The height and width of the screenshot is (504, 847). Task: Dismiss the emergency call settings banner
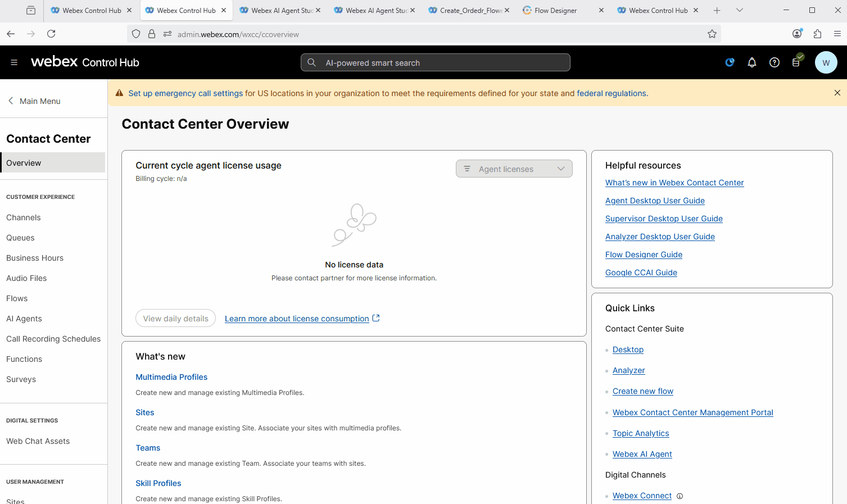tap(837, 93)
